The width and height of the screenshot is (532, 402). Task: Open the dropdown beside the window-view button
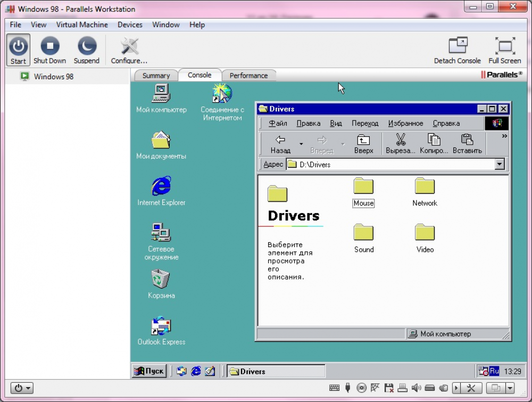coord(510,388)
